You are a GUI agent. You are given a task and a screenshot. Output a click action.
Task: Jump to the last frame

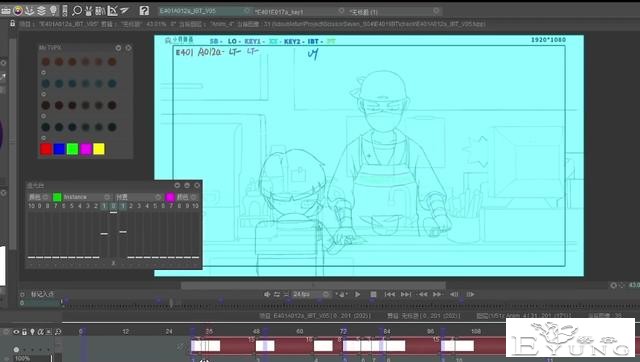(406, 294)
